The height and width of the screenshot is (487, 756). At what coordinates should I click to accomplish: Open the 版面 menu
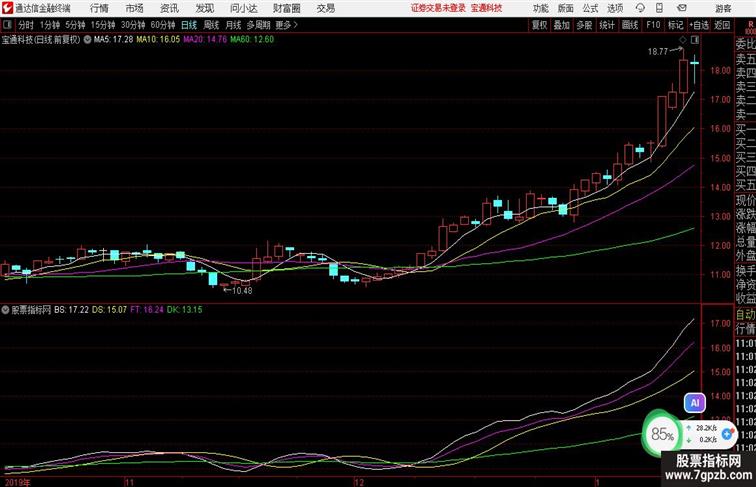(566, 8)
